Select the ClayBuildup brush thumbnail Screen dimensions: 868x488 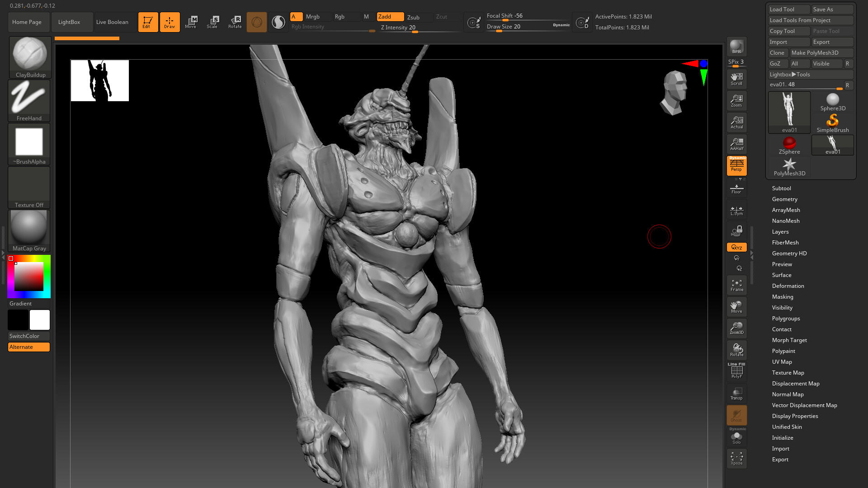pos(30,57)
